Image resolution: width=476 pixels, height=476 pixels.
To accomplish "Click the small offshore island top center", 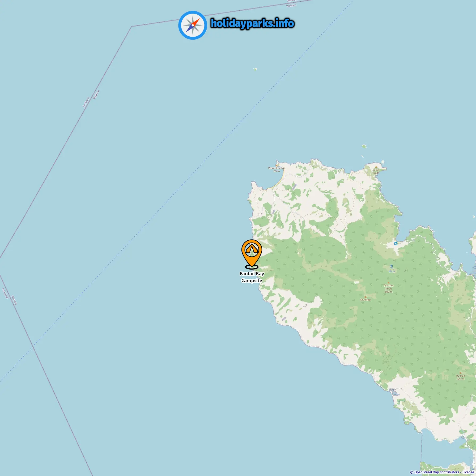I will pos(255,69).
